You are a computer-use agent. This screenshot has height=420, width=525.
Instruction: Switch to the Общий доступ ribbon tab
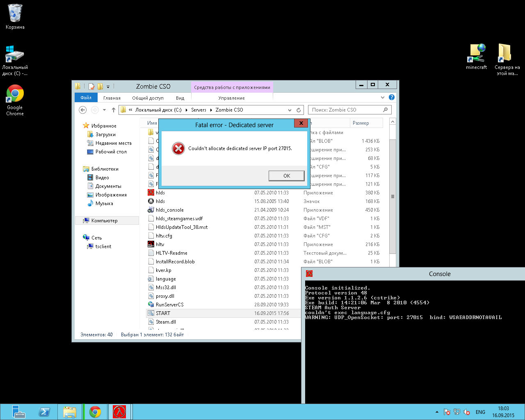[x=148, y=98]
